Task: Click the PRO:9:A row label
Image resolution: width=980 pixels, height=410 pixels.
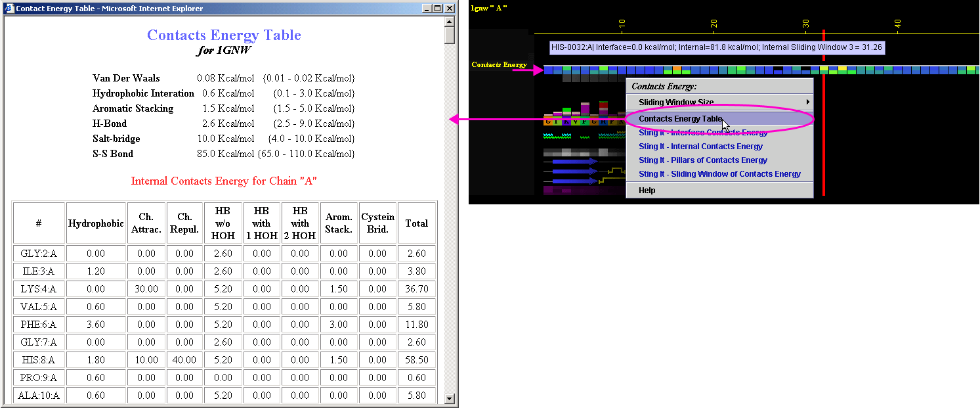Action: [39, 378]
